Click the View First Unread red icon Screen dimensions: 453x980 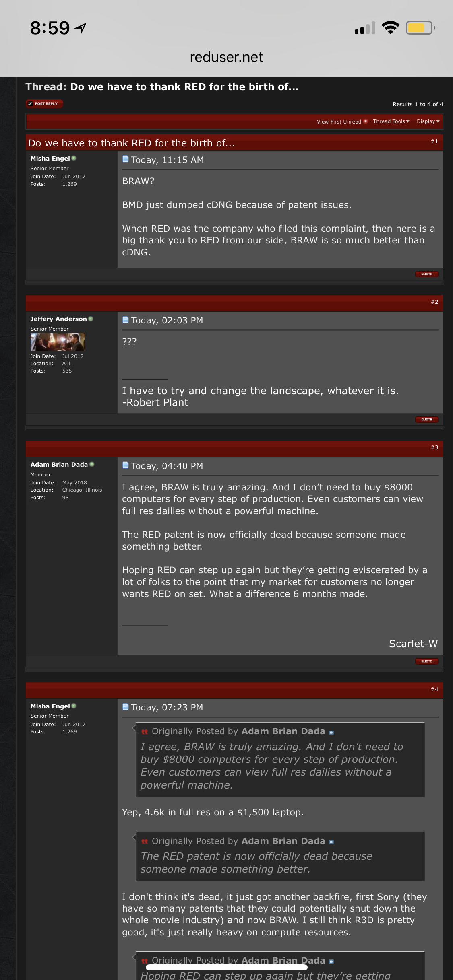[x=365, y=121]
